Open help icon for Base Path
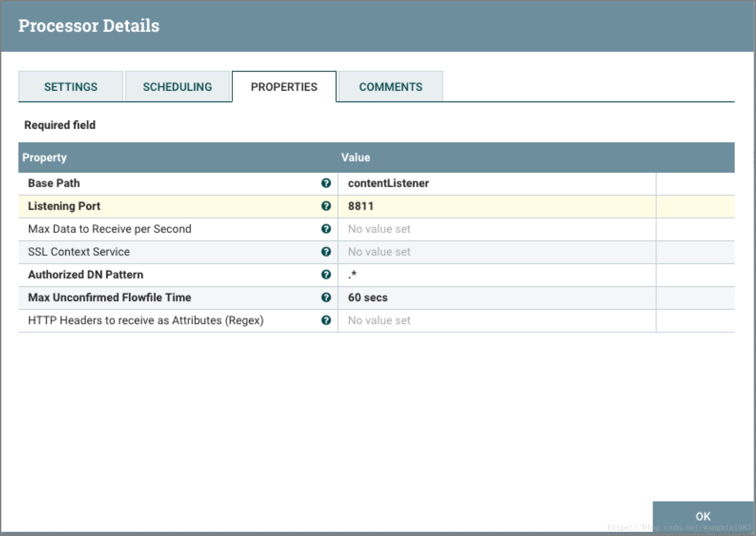This screenshot has height=536, width=756. 326,183
